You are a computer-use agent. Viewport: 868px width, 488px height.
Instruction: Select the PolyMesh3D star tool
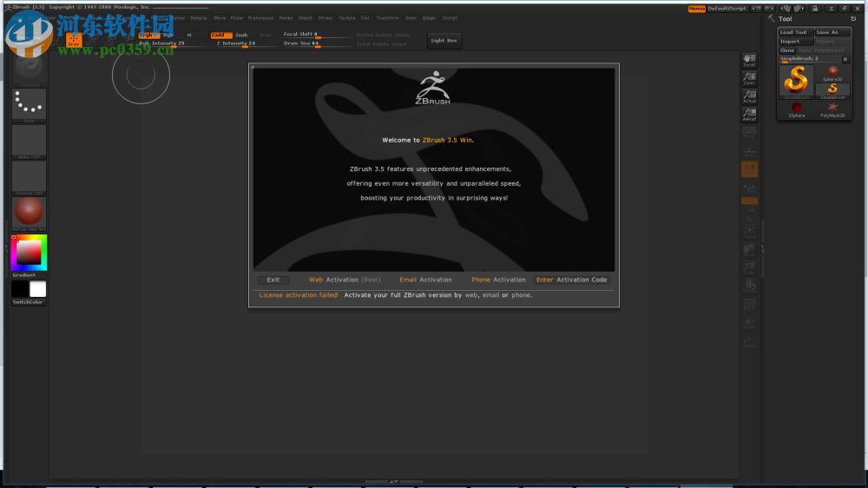tap(832, 109)
